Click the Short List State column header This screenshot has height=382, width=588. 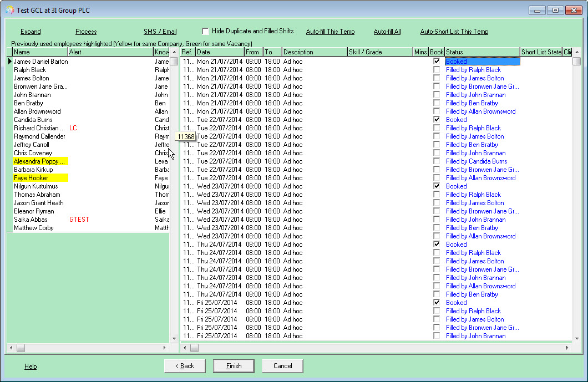point(541,52)
